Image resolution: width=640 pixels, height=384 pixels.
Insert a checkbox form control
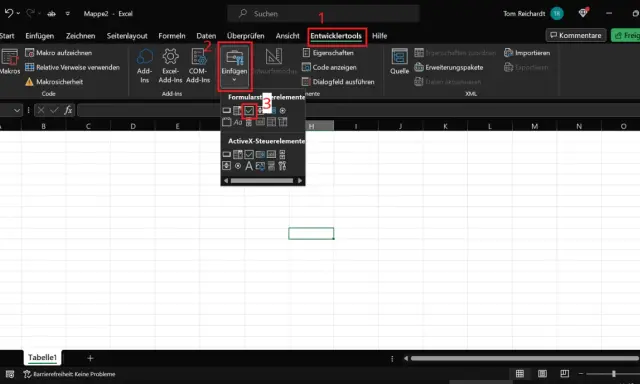tap(249, 111)
